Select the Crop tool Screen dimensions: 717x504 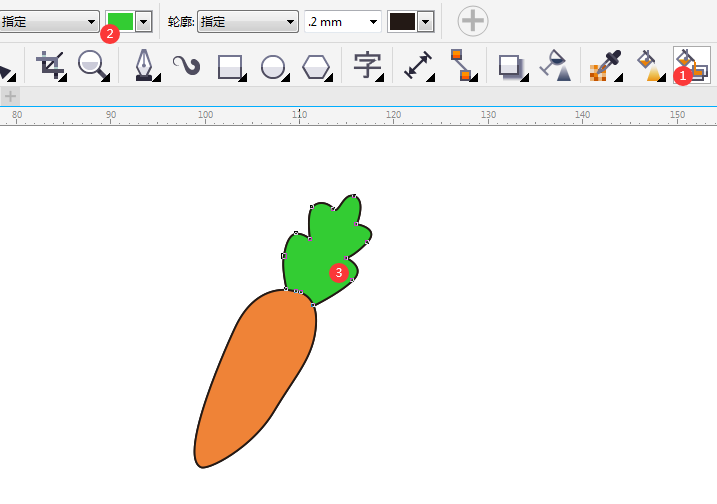(49, 66)
